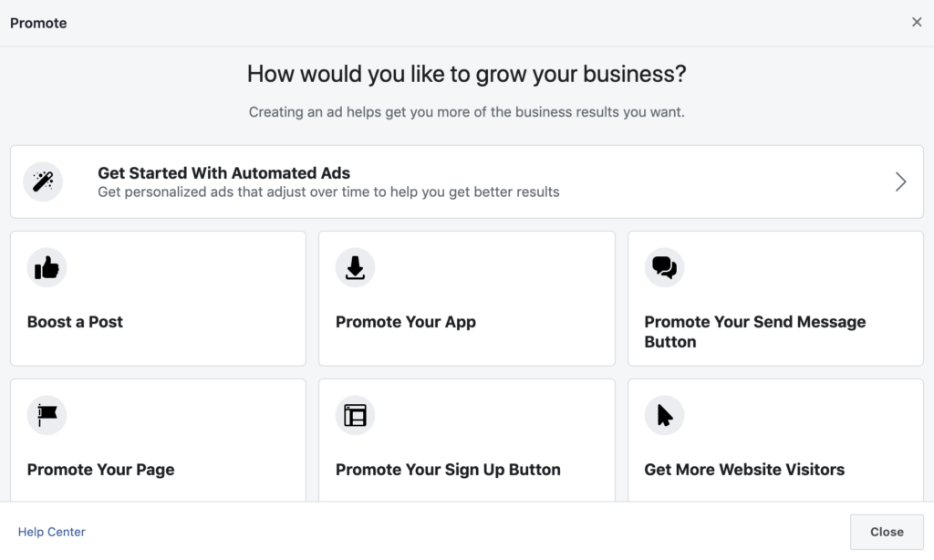Expand Automated Ads with the right chevron
The width and height of the screenshot is (934, 560).
900,181
